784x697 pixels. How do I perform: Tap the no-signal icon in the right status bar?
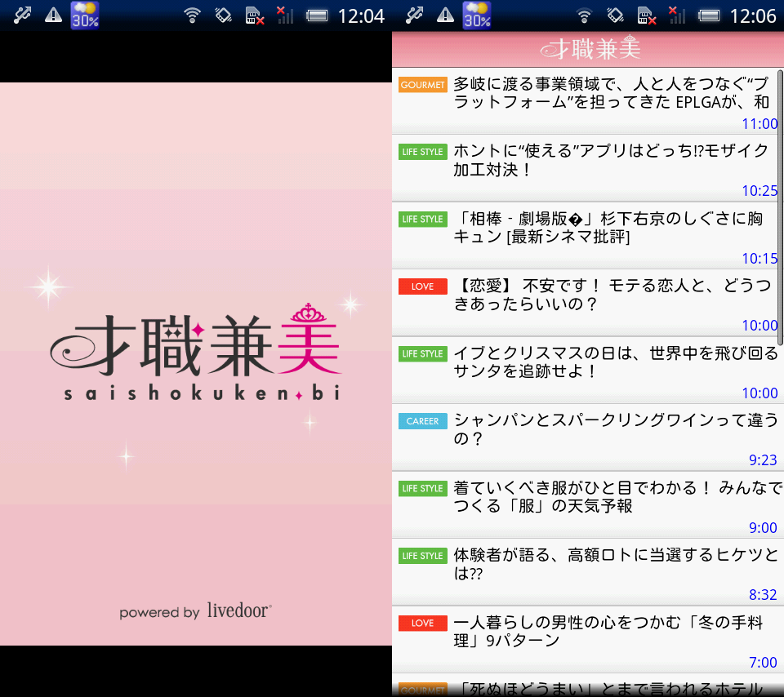tap(677, 16)
